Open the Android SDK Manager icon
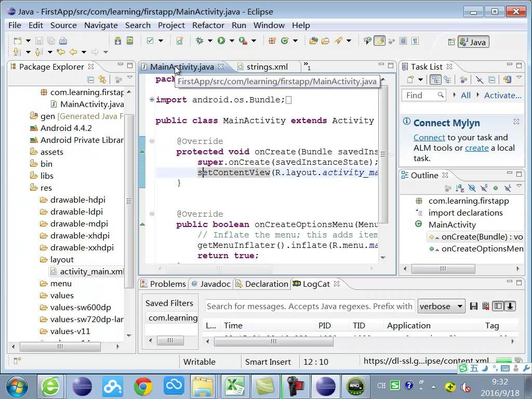The height and width of the screenshot is (399, 532). click(x=118, y=41)
